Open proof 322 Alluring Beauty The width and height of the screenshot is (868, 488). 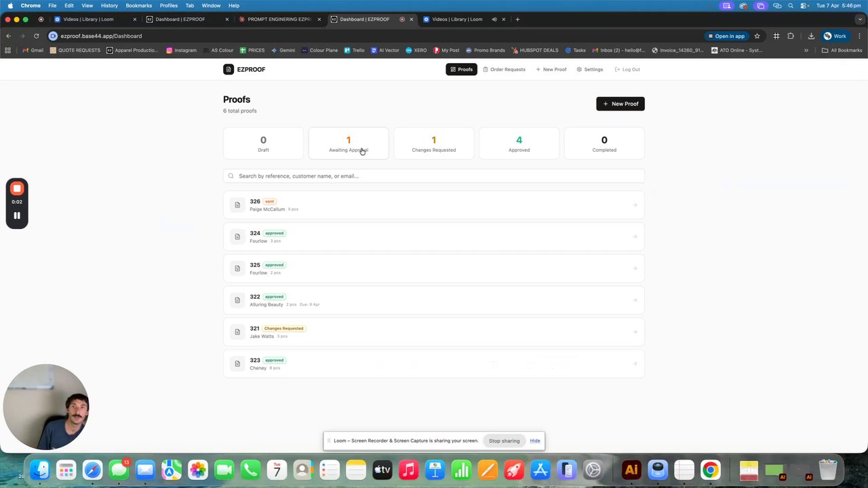click(434, 300)
